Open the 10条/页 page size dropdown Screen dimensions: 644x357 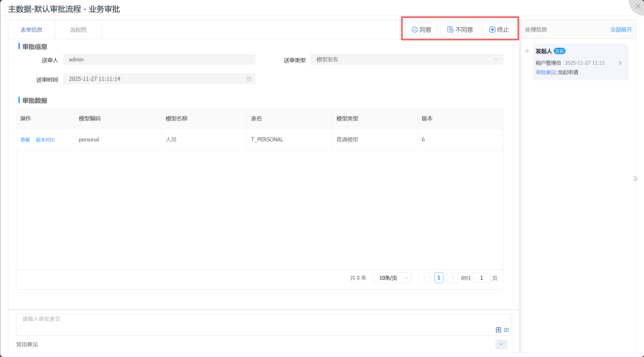tap(391, 278)
